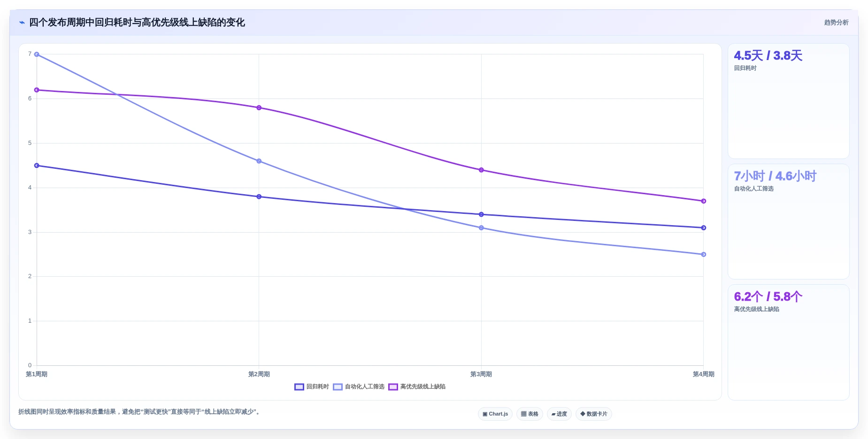Click the 6.2个 / 5.8个 card value
The height and width of the screenshot is (439, 868).
pyautogui.click(x=768, y=297)
